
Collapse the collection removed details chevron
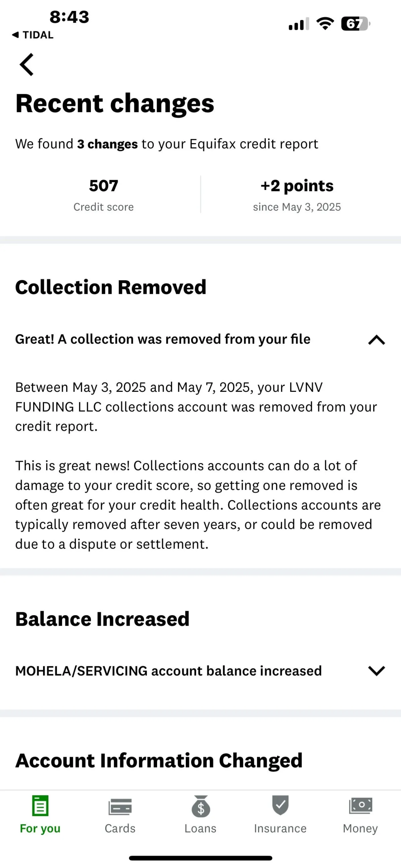click(376, 340)
